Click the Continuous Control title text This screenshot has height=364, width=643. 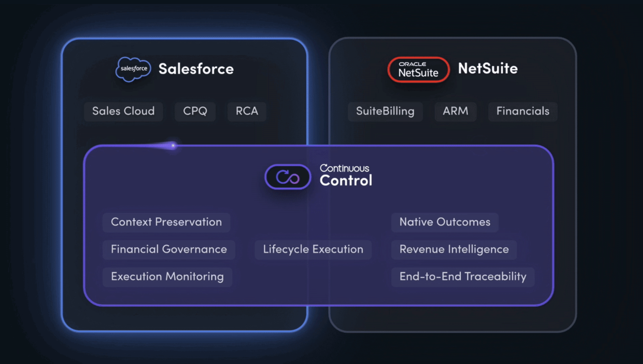pyautogui.click(x=346, y=176)
